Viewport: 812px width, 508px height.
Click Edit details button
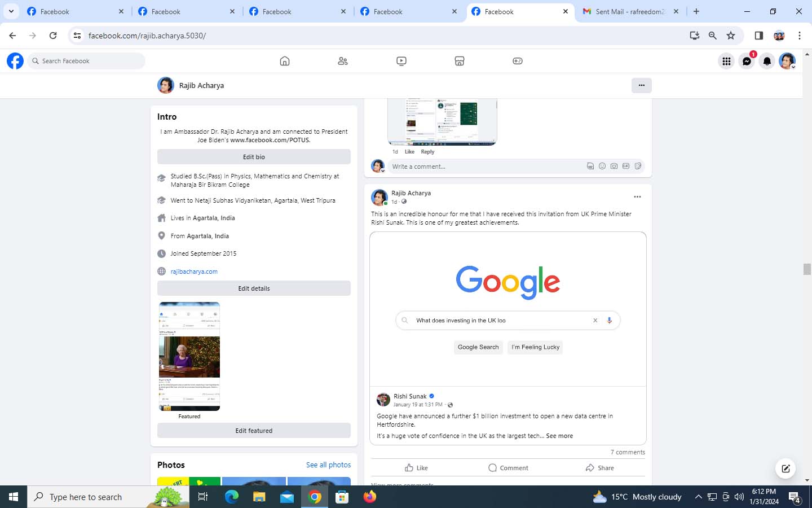254,288
